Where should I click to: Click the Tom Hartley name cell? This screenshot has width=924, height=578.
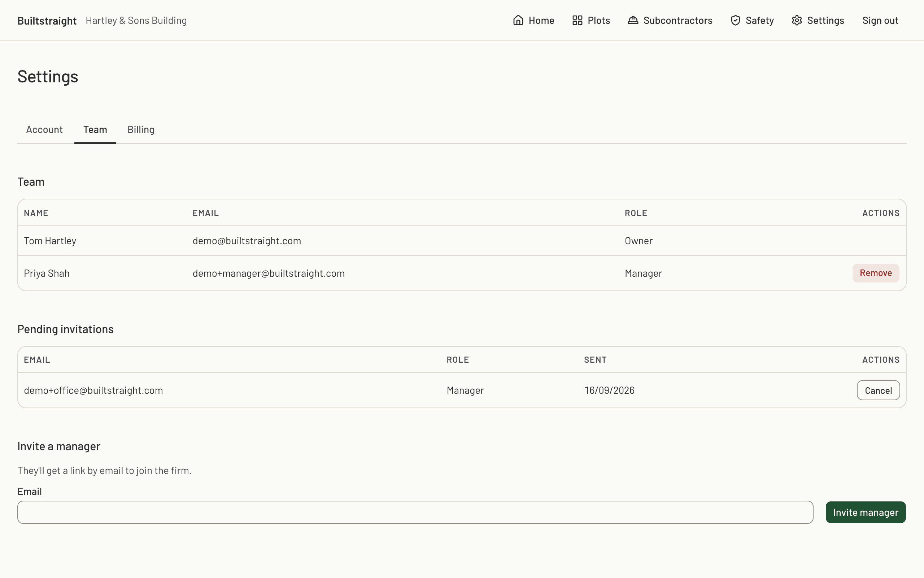pos(50,241)
